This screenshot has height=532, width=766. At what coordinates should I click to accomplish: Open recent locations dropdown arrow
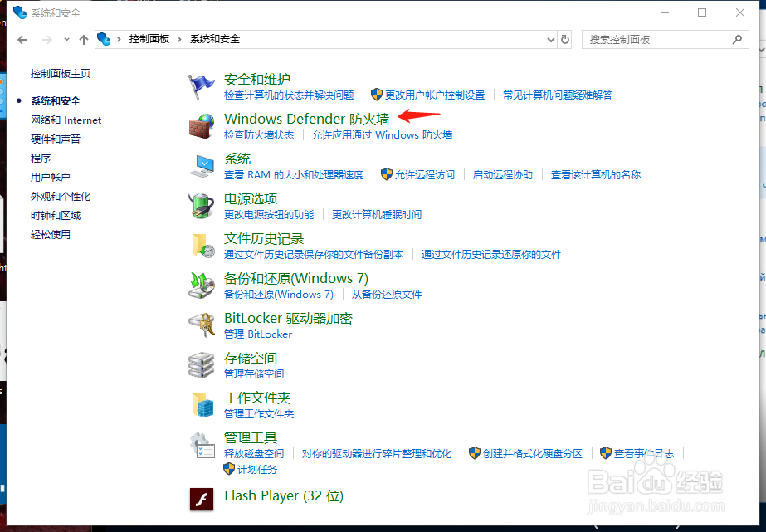point(66,40)
